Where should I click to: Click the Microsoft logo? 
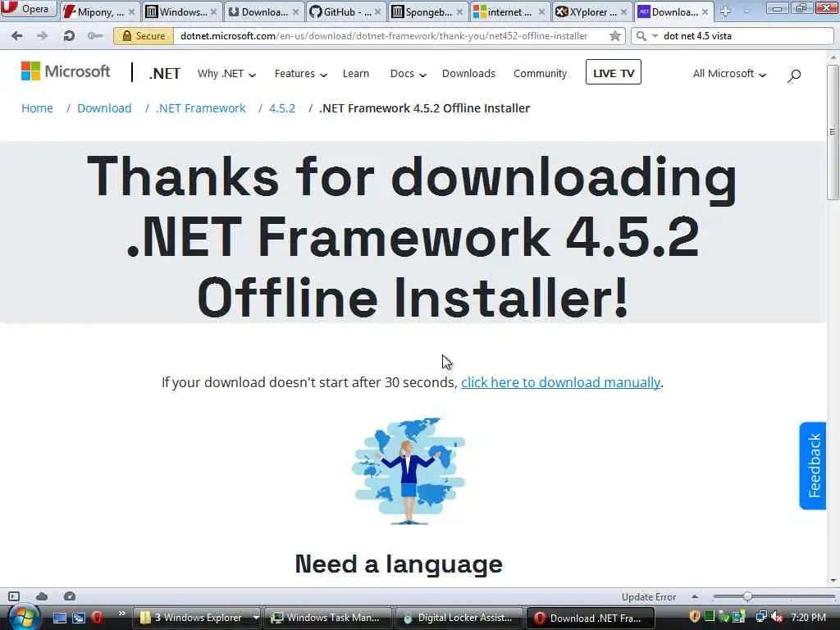pyautogui.click(x=66, y=71)
